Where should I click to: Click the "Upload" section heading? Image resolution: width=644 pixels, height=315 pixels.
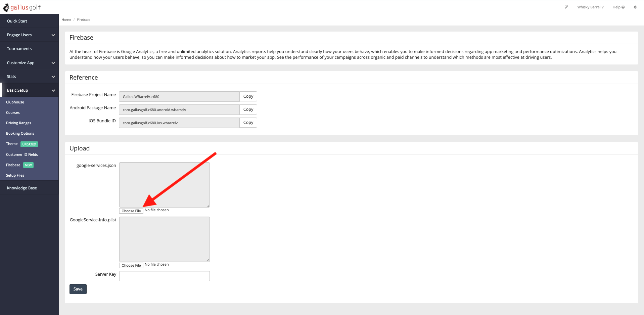(80, 148)
